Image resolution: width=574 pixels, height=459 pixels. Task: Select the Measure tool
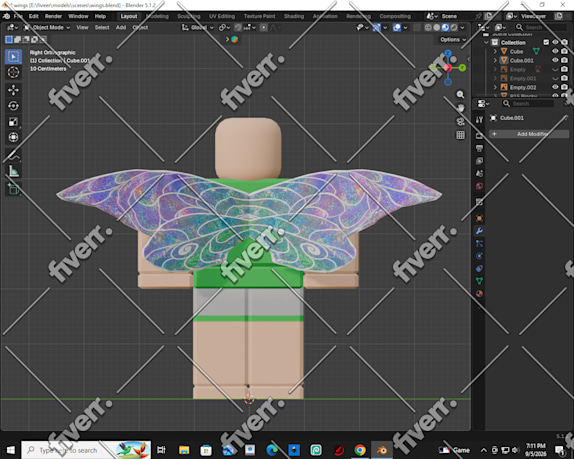pos(14,171)
